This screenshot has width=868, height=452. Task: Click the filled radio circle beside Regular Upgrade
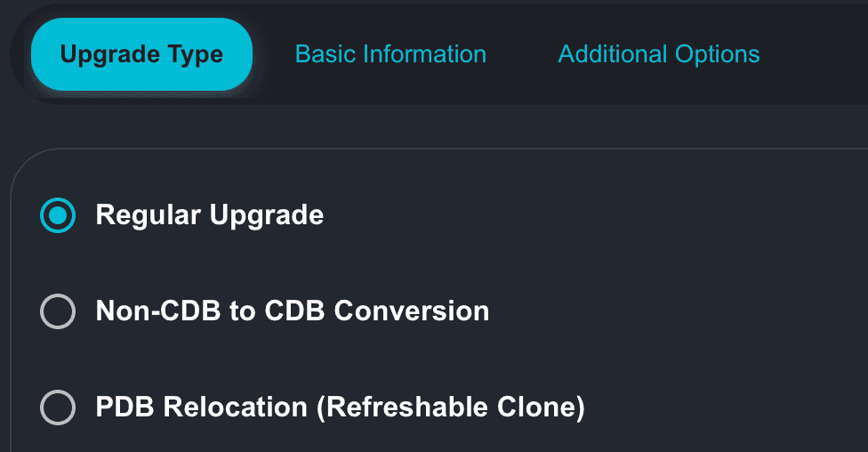pyautogui.click(x=59, y=215)
